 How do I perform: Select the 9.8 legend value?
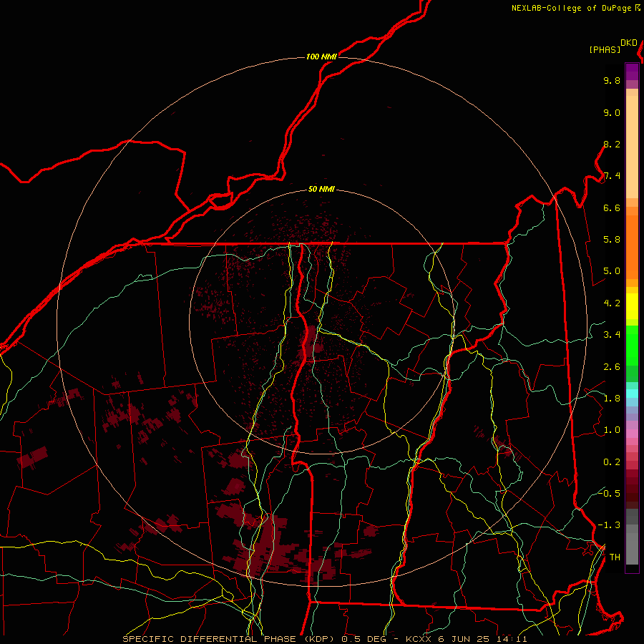coord(612,81)
